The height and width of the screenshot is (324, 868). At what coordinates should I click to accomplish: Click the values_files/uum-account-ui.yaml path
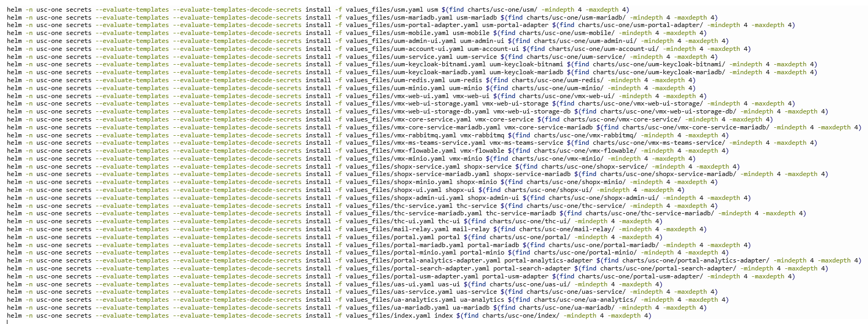[405, 49]
